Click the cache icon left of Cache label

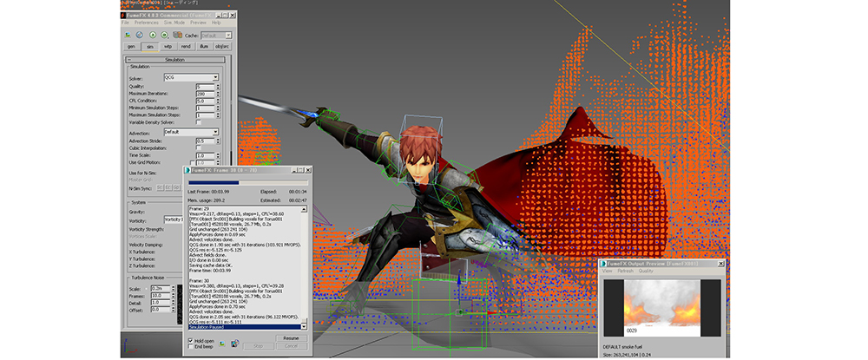point(178,34)
